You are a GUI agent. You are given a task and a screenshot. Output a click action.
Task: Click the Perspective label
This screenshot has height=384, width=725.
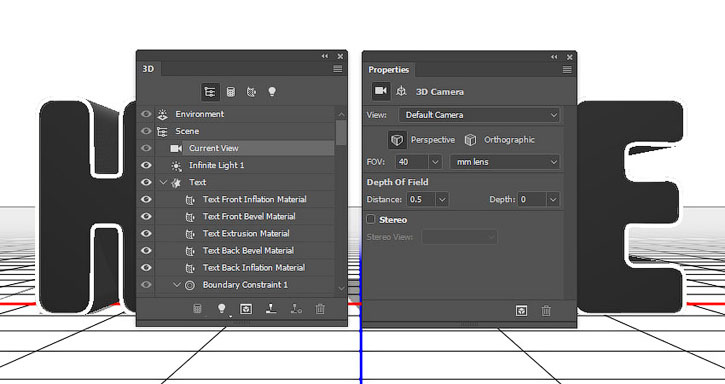[x=433, y=140]
